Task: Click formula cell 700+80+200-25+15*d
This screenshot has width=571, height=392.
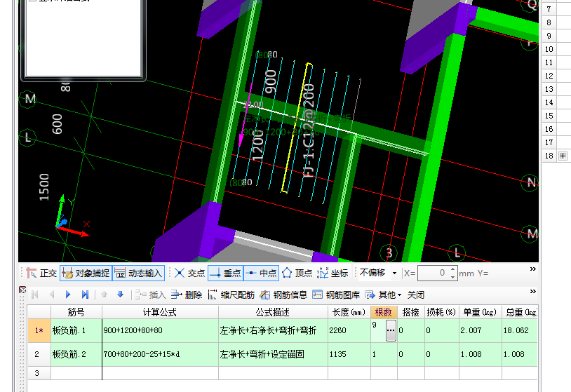Action: click(x=160, y=354)
